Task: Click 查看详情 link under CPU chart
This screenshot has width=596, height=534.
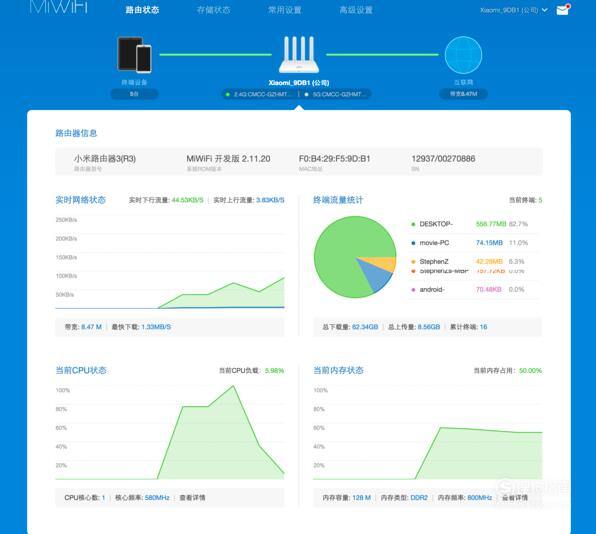Action: coord(192,498)
